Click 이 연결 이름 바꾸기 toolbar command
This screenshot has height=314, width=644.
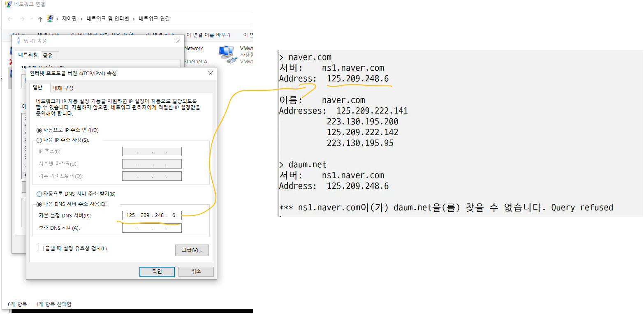(x=208, y=35)
